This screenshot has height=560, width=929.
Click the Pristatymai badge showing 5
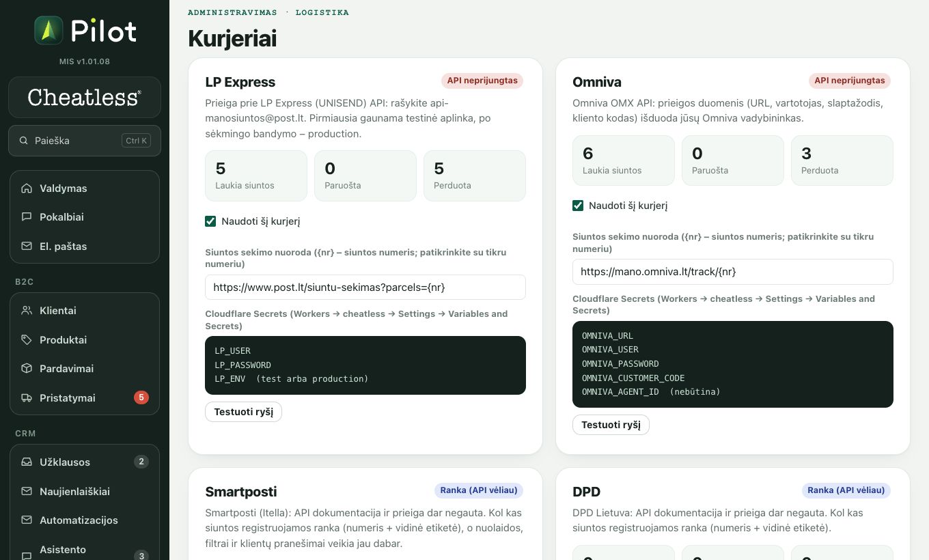point(141,397)
